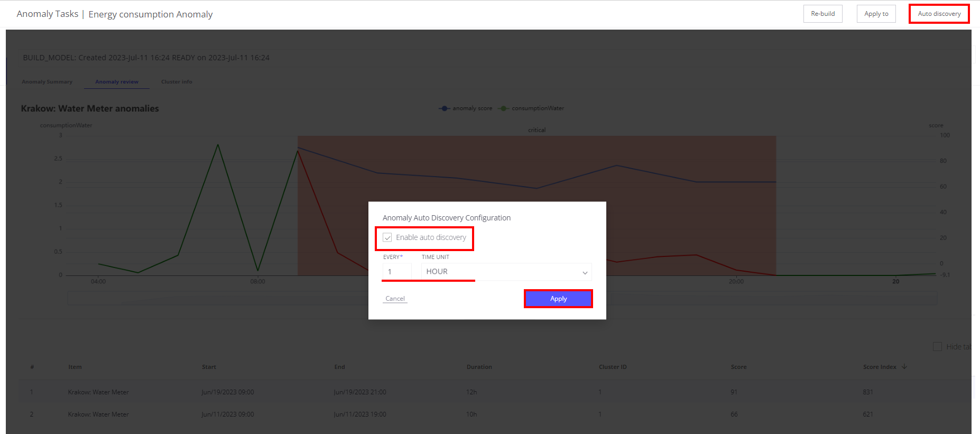Click the Re-build button
The height and width of the screenshot is (434, 980).
822,14
